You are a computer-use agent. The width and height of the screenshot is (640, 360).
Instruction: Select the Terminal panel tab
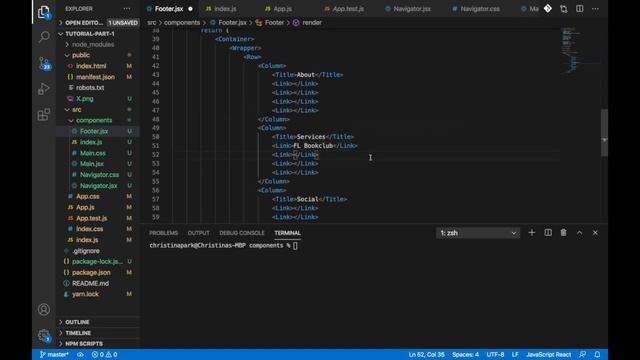(x=287, y=233)
